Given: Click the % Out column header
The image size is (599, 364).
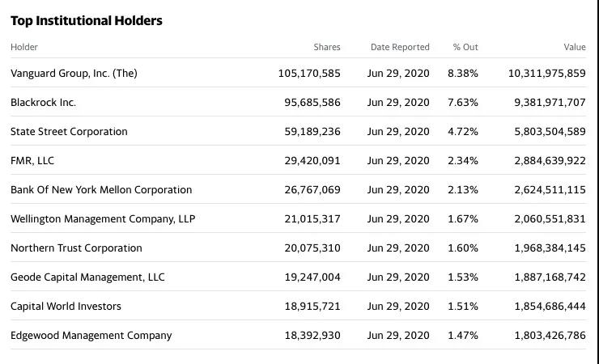Looking at the screenshot, I should [x=465, y=47].
